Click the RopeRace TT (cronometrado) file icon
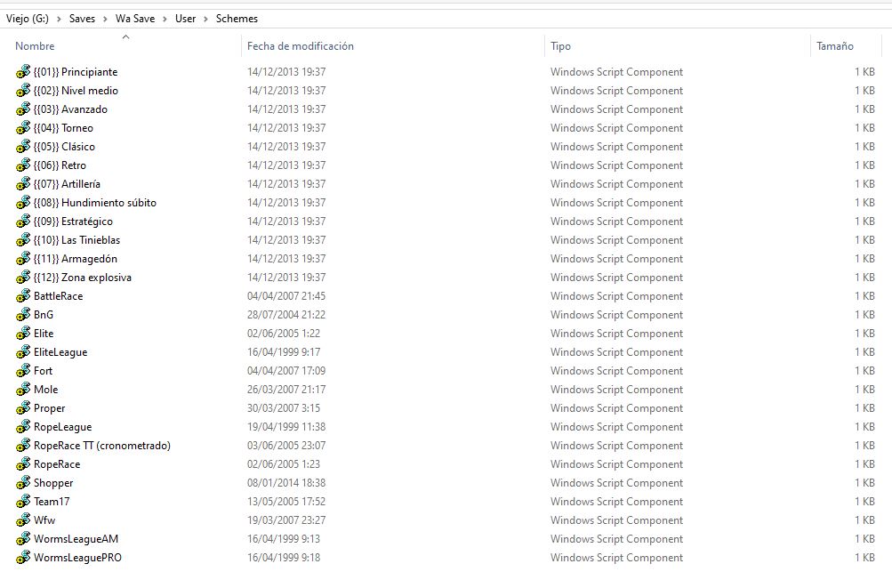 pos(23,446)
